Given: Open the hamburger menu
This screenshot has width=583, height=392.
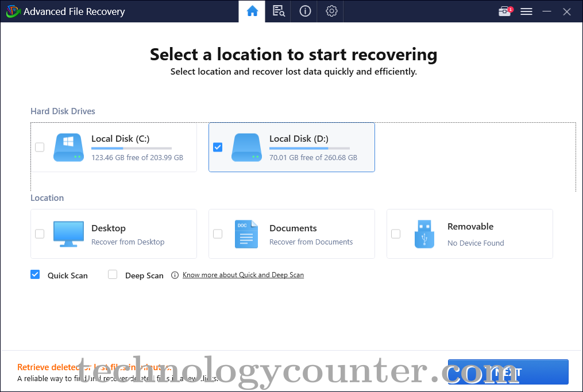Looking at the screenshot, I should 526,11.
